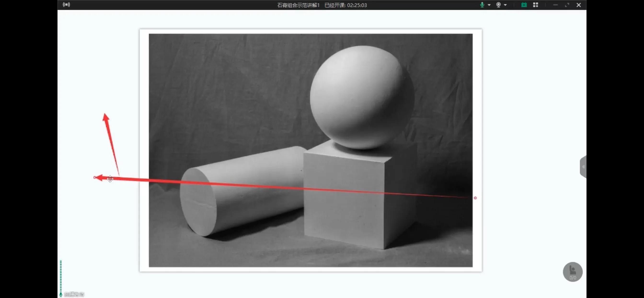Image resolution: width=644 pixels, height=298 pixels.
Task: Close the live class window
Action: pos(579,5)
